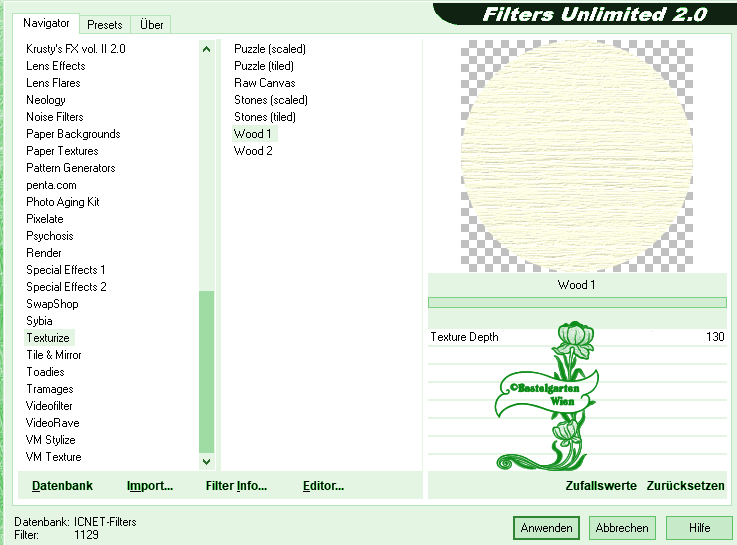Click the Wood 1 preview thumbnail

pyautogui.click(x=577, y=156)
